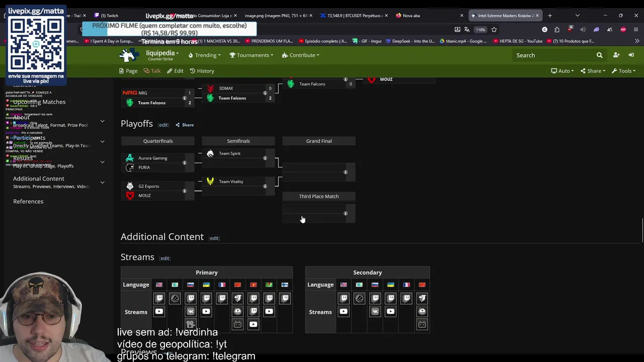Click the page vertical scrollbar thumb
Image resolution: width=644 pixels, height=362 pixels.
[642, 231]
